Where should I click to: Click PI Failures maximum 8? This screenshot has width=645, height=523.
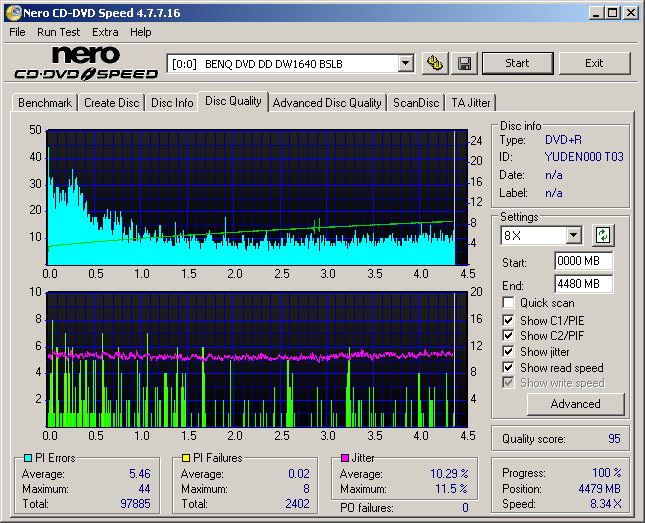pyautogui.click(x=306, y=489)
